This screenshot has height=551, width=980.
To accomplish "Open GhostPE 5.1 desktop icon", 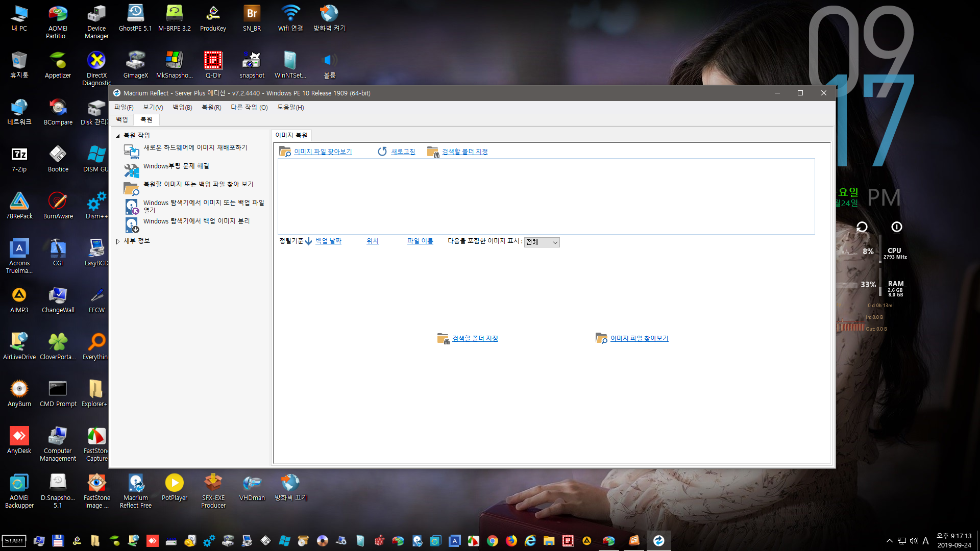I will [x=135, y=17].
